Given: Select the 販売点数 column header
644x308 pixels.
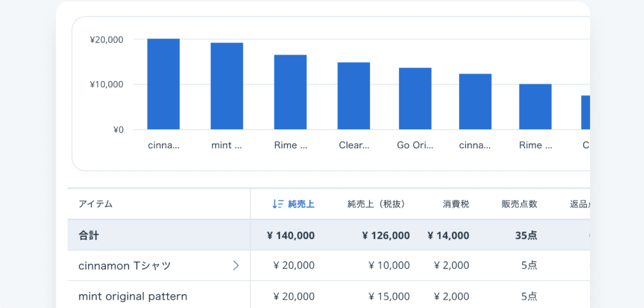Looking at the screenshot, I should tap(519, 204).
